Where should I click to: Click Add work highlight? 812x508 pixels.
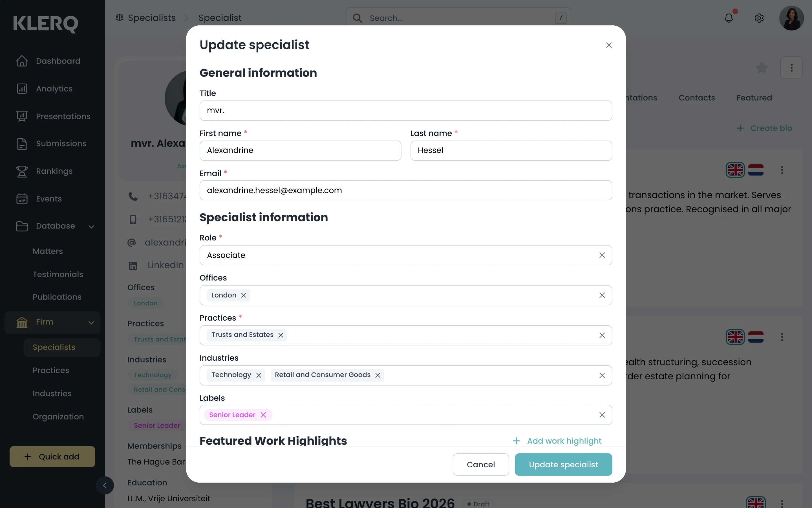[557, 441]
